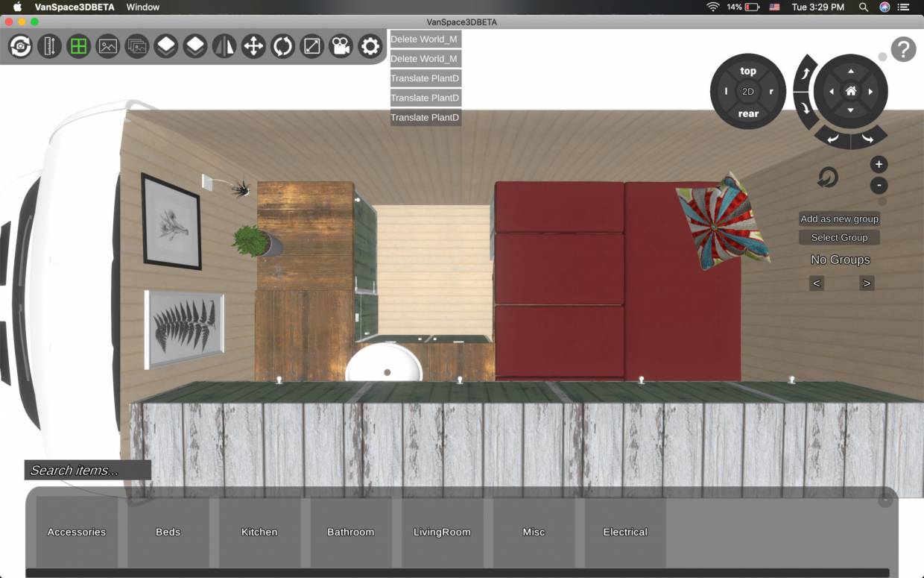Viewport: 924px width, 578px height.
Task: Zoom in with the plus control
Action: 879,164
